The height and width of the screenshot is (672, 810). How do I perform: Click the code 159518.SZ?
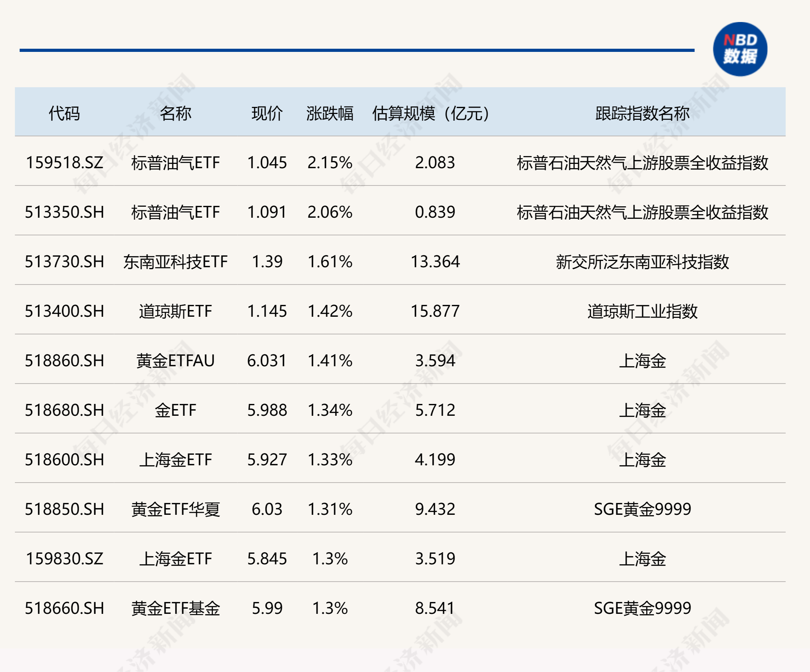pyautogui.click(x=64, y=163)
